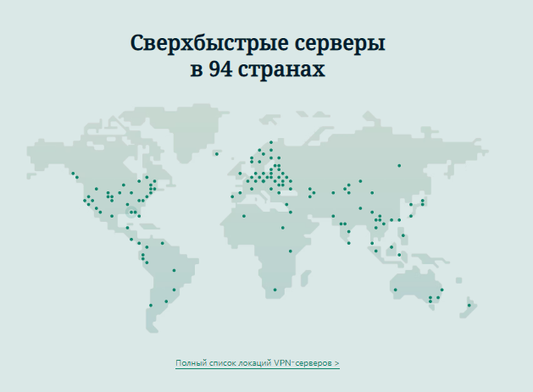Viewport: 533px width, 392px height.
Task: Click the server dot on Iceland
Action: click(217, 154)
